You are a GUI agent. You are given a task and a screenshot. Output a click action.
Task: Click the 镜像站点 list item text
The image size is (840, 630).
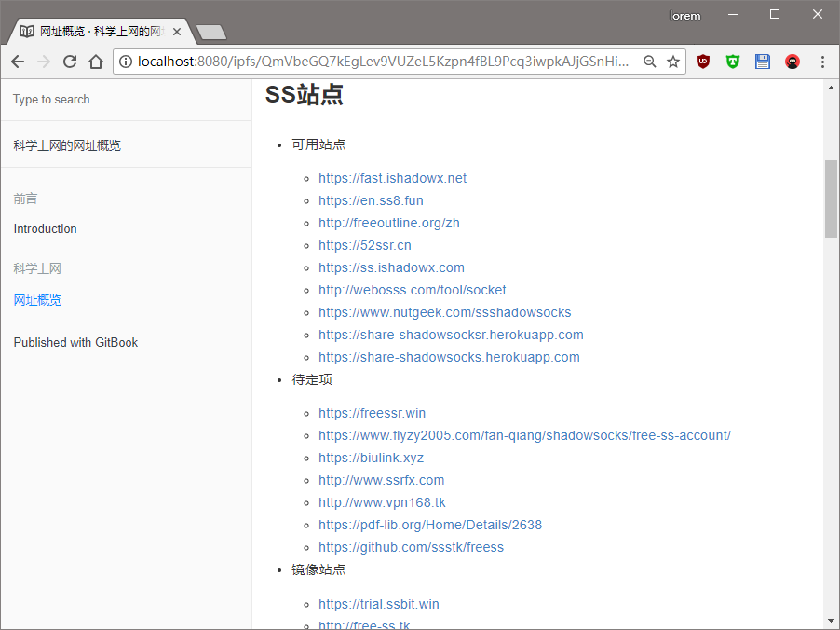(x=318, y=569)
